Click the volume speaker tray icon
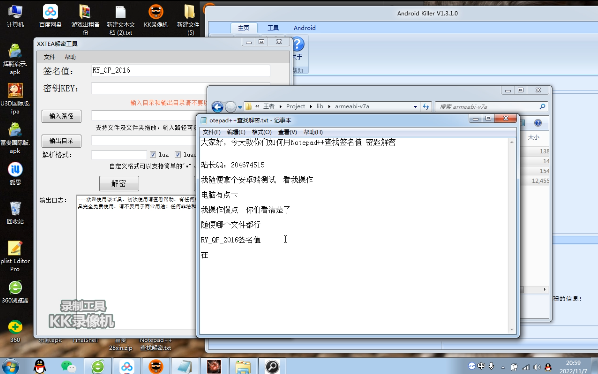 [537, 367]
